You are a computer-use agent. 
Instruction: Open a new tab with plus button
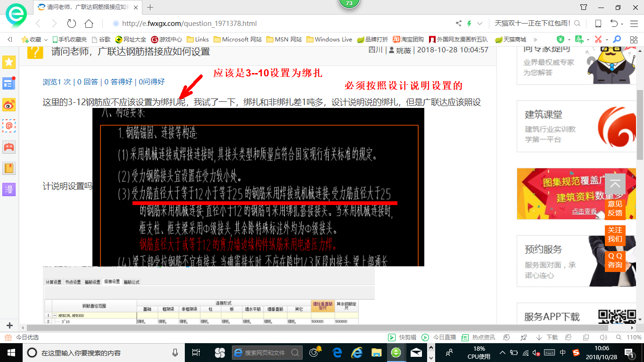pos(150,7)
